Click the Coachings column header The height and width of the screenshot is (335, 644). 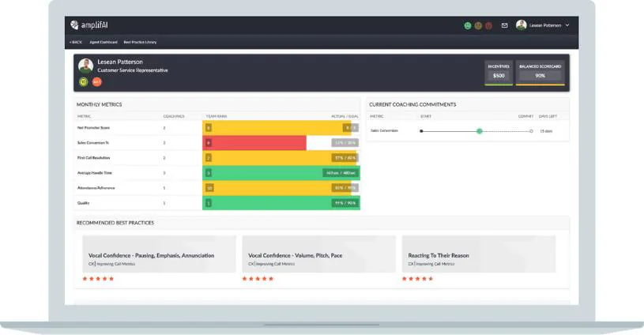pyautogui.click(x=174, y=117)
